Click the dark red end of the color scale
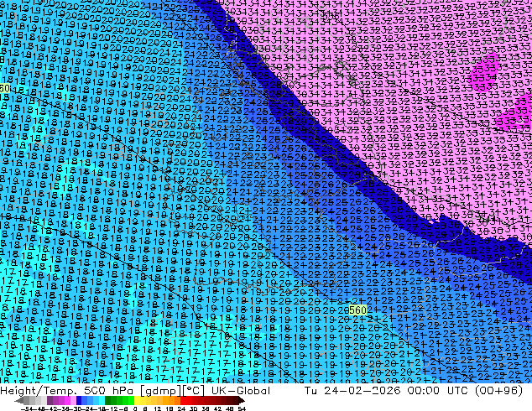Screen dimensions: 532x411 point(241,401)
